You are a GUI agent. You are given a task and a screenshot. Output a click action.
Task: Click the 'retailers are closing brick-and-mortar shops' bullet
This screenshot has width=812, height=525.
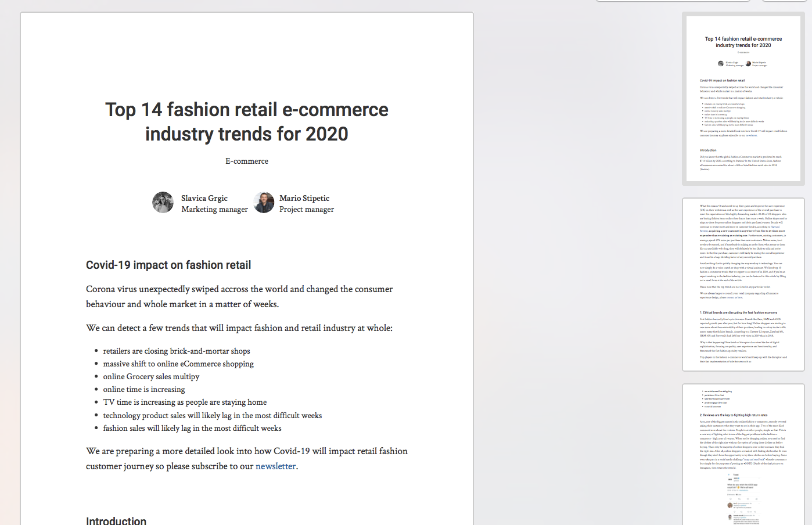(x=177, y=351)
